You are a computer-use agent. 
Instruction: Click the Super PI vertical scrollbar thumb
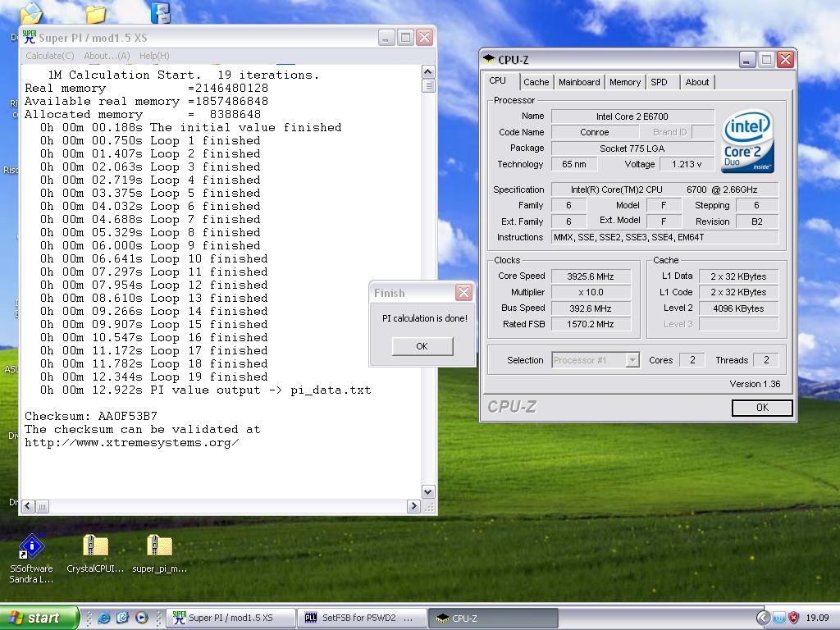pyautogui.click(x=428, y=85)
